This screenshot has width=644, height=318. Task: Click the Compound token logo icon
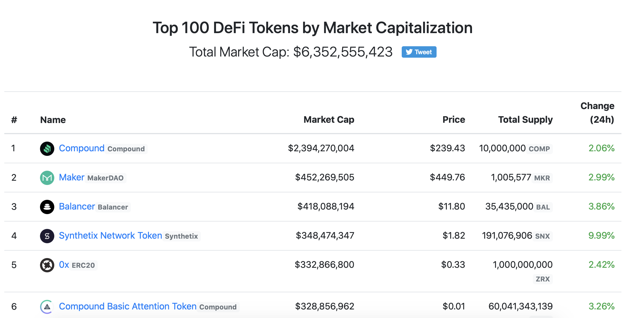(x=47, y=148)
